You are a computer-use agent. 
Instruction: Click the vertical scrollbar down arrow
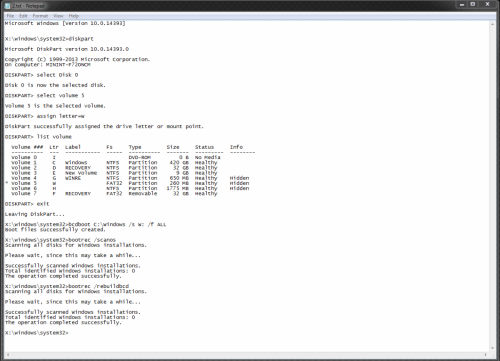(x=492, y=348)
